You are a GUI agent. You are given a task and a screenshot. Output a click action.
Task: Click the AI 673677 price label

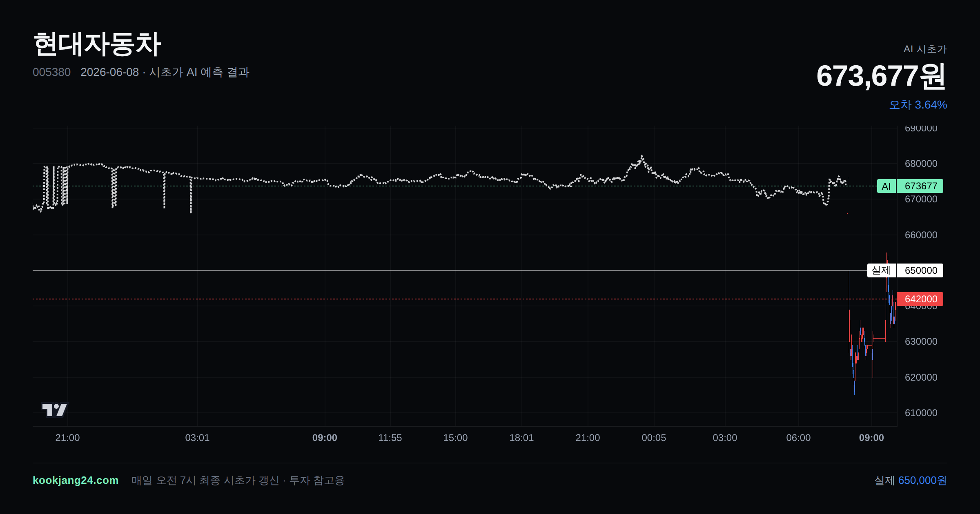coord(910,186)
